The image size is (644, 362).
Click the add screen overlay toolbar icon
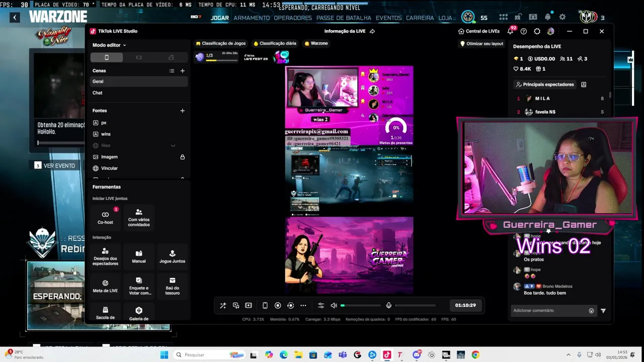249,306
